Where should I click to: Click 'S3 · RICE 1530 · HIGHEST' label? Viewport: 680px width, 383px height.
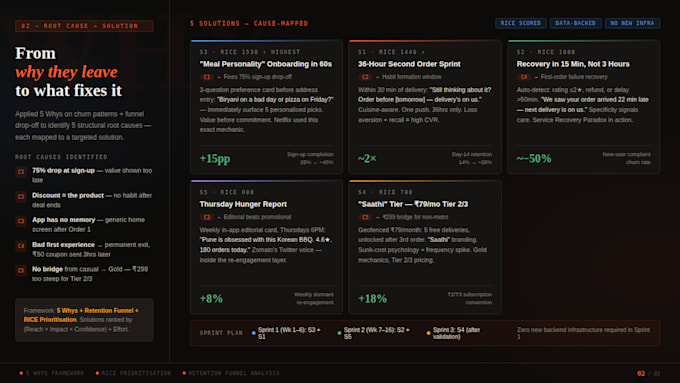[250, 52]
